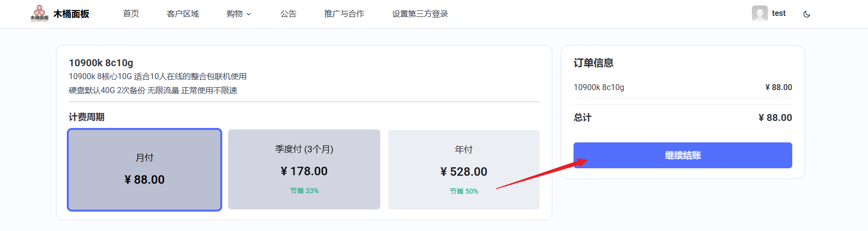This screenshot has width=868, height=231.
Task: Expand the 购物 dropdown menu
Action: coord(239,14)
